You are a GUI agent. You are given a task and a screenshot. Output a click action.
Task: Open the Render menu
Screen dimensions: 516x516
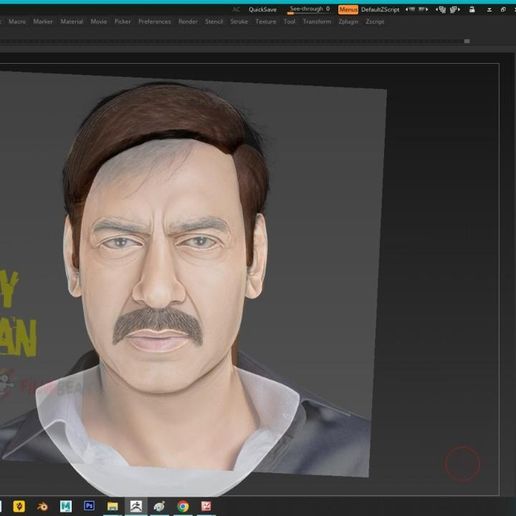(x=188, y=22)
